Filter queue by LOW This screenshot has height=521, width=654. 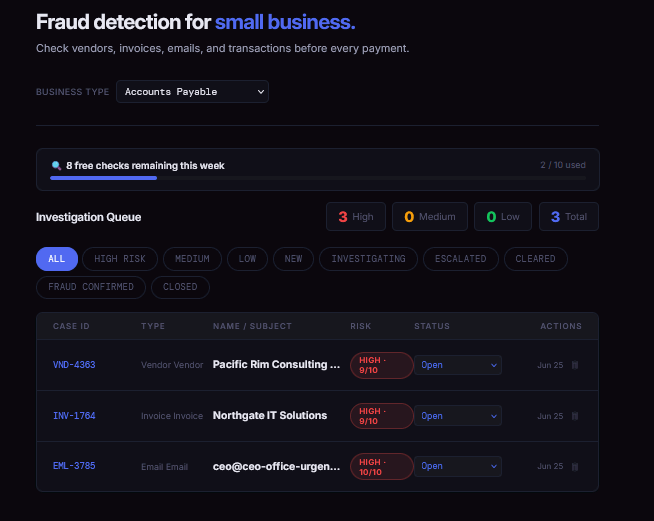[247, 259]
